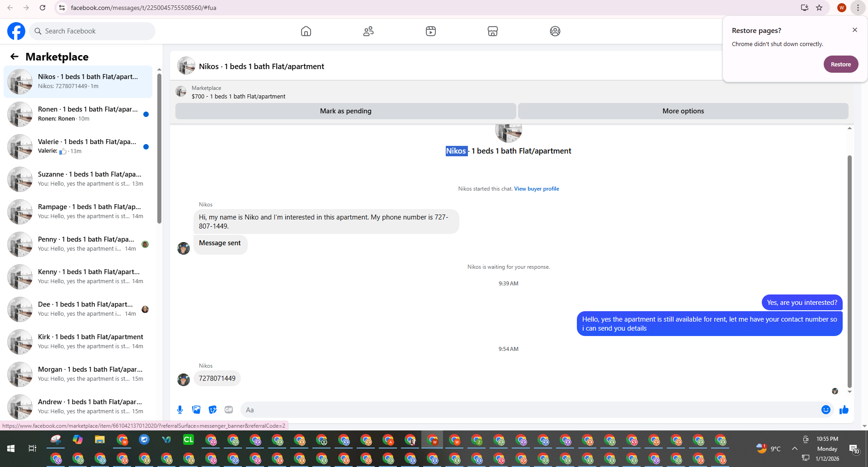Click the unread blue dot on Ronen's chat
The image size is (868, 467).
click(146, 114)
